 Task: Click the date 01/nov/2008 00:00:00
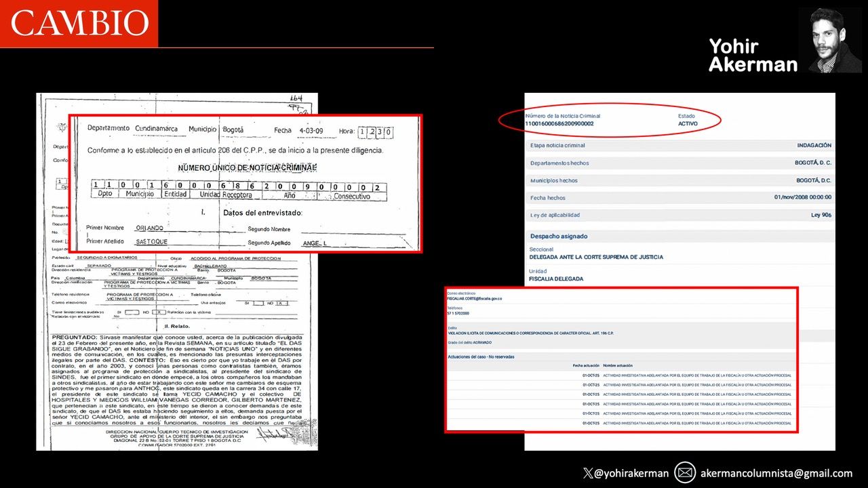coord(803,198)
